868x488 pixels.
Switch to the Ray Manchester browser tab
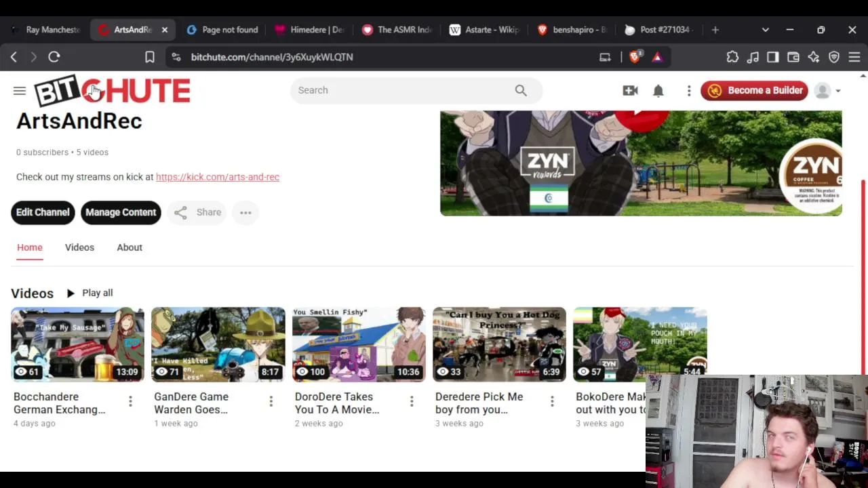[x=46, y=30]
